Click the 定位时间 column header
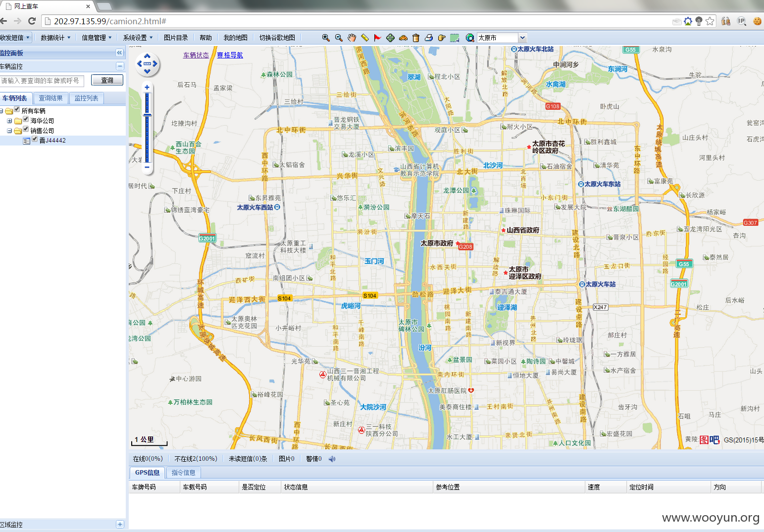764x532 pixels. [x=668, y=487]
